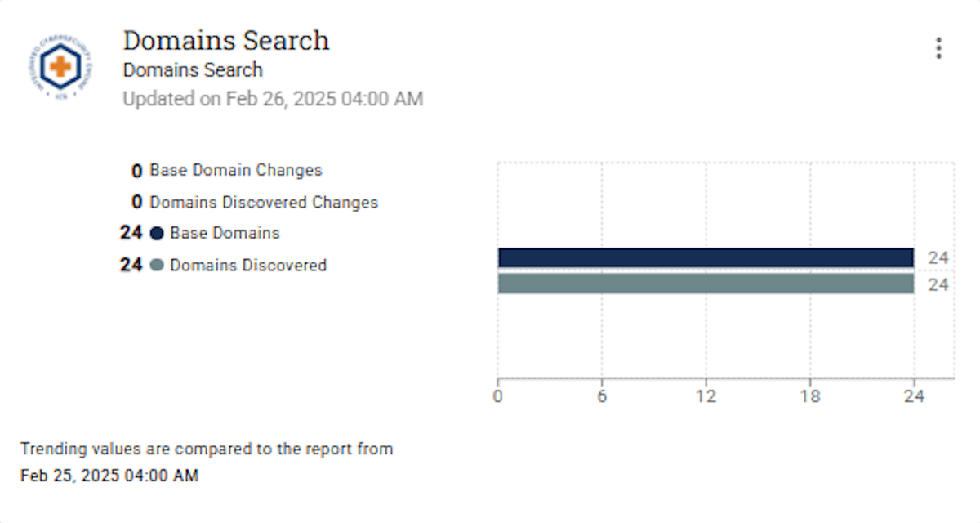Viewport: 980px width, 523px height.
Task: Click the Updated on Feb 26 timestamp
Action: [x=273, y=100]
